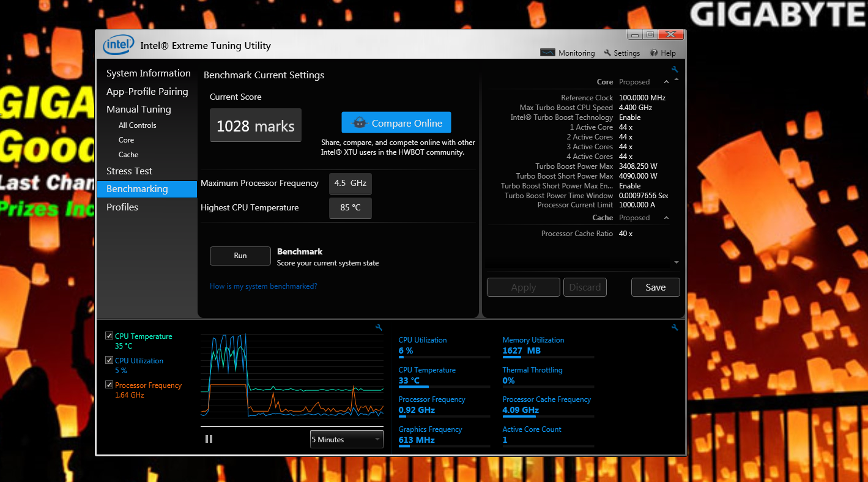Click the HWBOT robot icon on Compare Online
The width and height of the screenshot is (868, 482).
coord(360,123)
